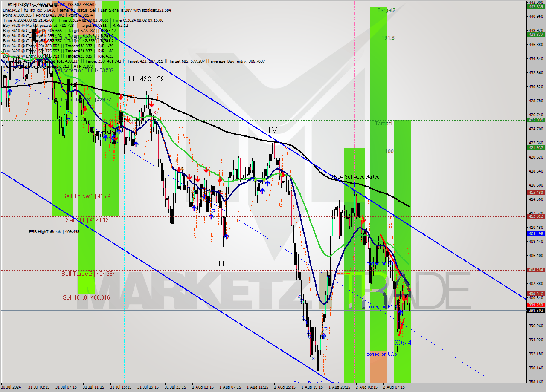Click the 406.400 price axis label
The height and width of the screenshot is (392, 546).
pos(536,255)
